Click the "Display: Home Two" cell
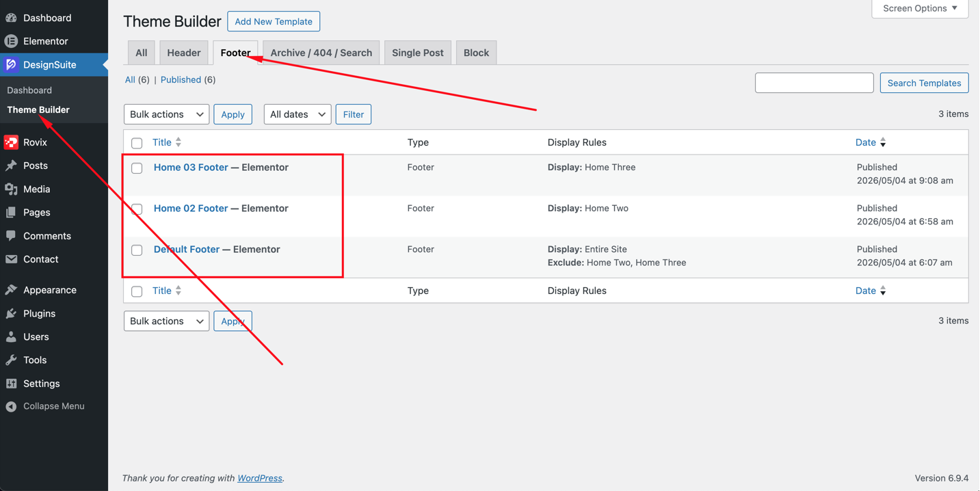This screenshot has width=980, height=491. 588,208
